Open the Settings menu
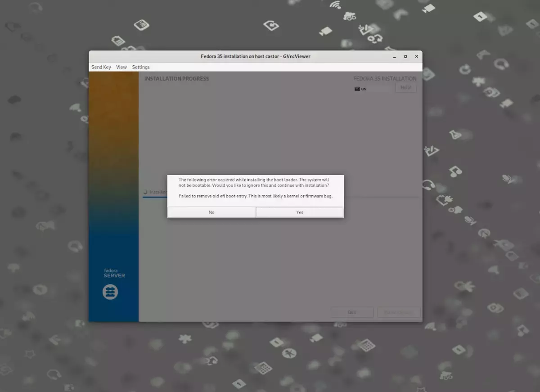The width and height of the screenshot is (540, 392). pyautogui.click(x=141, y=67)
